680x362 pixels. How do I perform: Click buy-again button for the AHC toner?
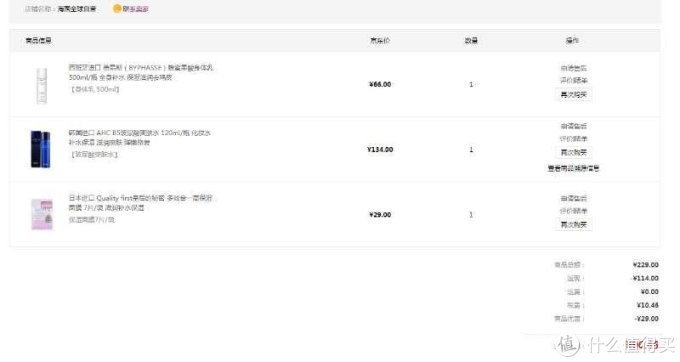[573, 153]
